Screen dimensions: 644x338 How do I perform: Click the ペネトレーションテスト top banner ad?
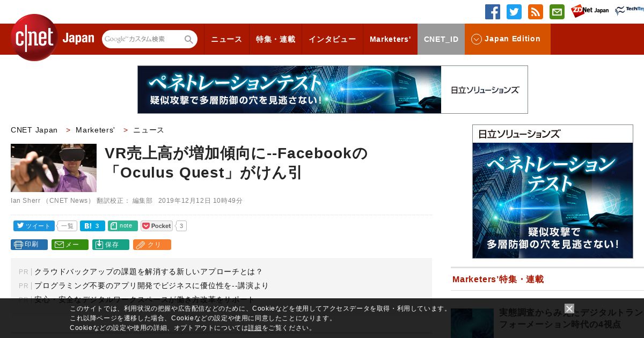[x=333, y=90]
